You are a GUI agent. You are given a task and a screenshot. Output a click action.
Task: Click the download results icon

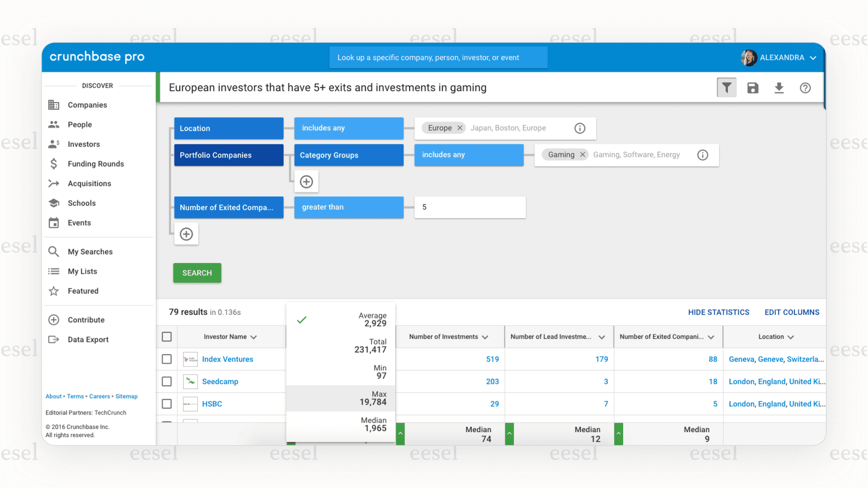pos(779,87)
